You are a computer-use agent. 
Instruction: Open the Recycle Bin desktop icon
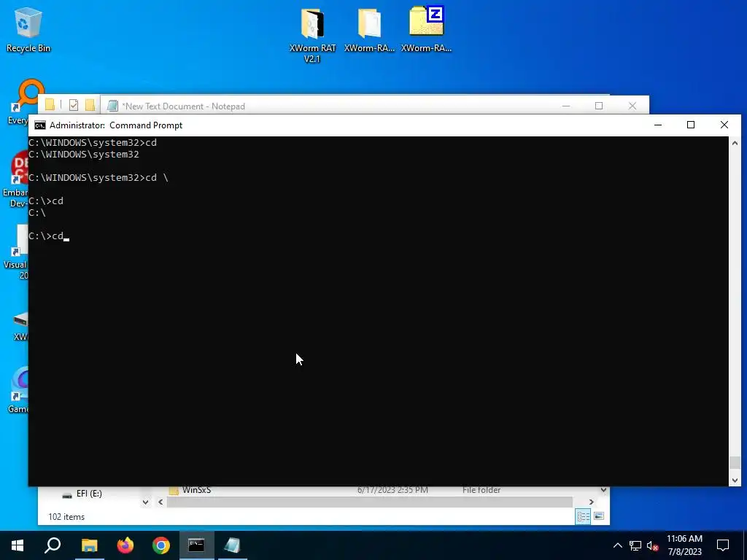click(28, 28)
